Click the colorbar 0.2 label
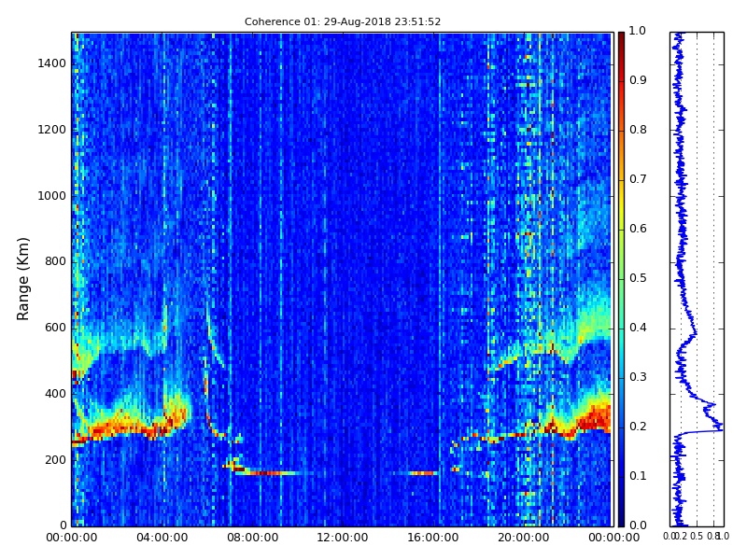This screenshot has width=747, height=560. click(638, 427)
